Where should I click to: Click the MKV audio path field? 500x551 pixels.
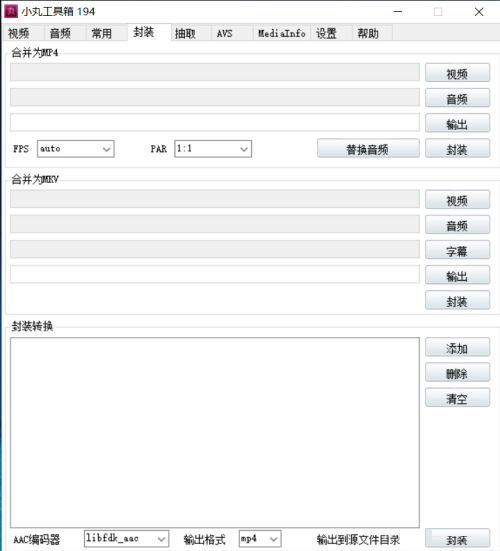click(215, 224)
